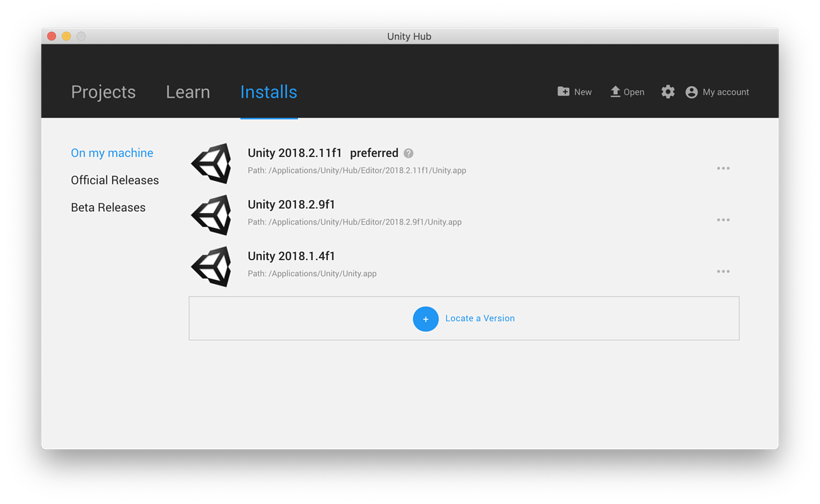Click the Unity 2018.1.4f1 cube icon

click(x=210, y=266)
